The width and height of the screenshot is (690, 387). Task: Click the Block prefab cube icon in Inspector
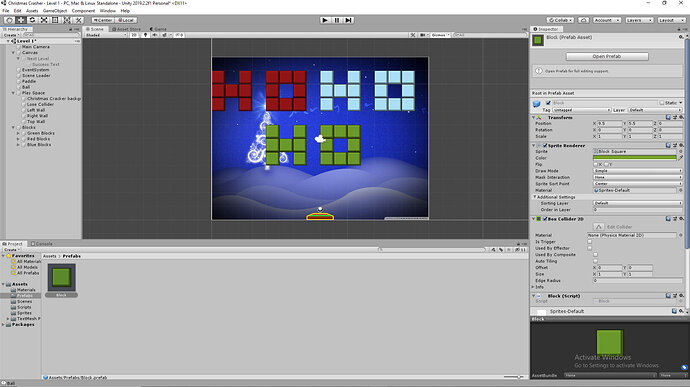tap(536, 104)
